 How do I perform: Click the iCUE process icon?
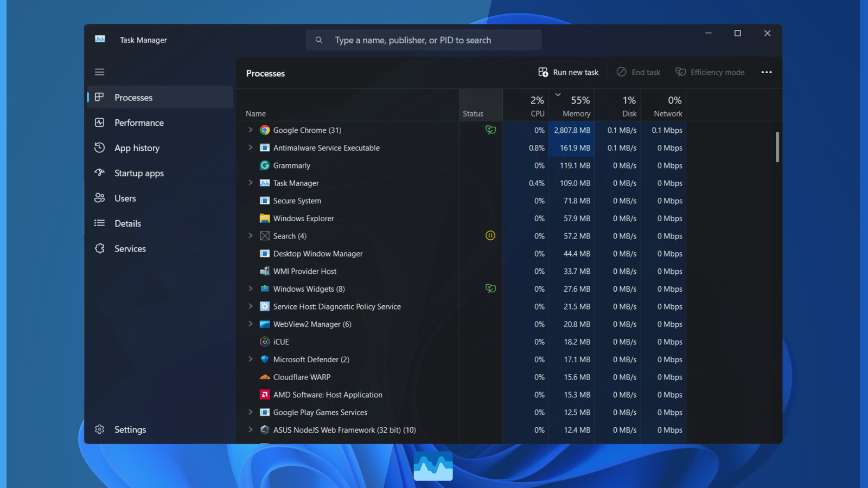tap(265, 342)
